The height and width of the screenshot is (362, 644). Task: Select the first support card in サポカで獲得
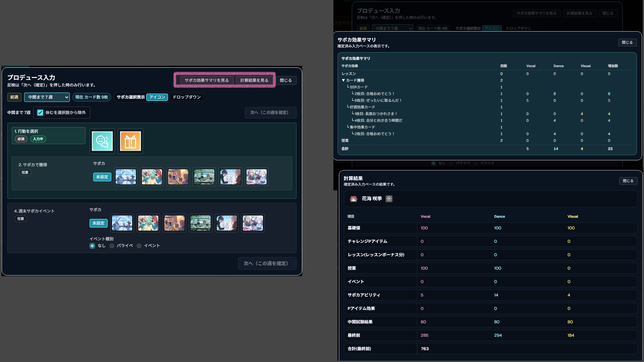pyautogui.click(x=125, y=177)
